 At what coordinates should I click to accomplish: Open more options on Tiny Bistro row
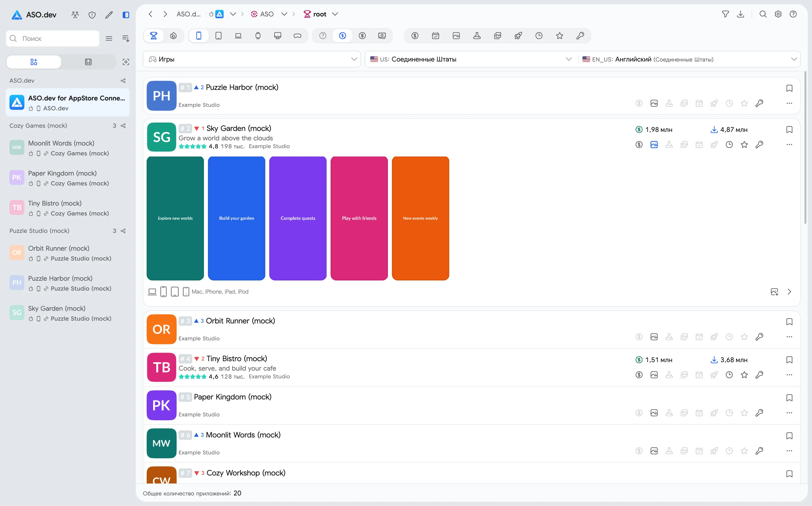coord(789,375)
